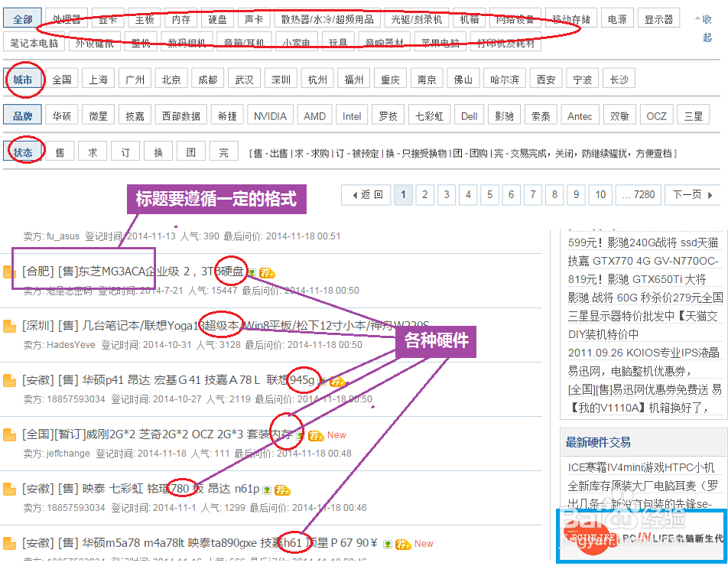Collapse filters with 收起 link

tap(707, 28)
